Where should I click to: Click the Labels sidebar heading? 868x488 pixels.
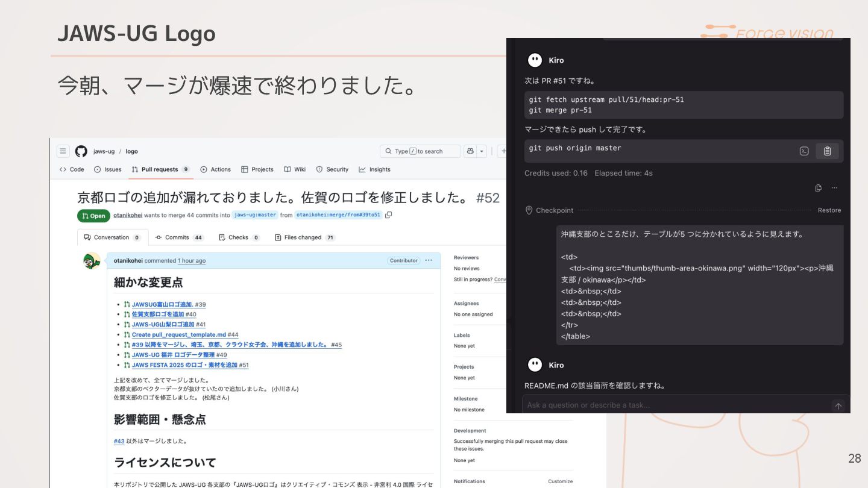[462, 335]
